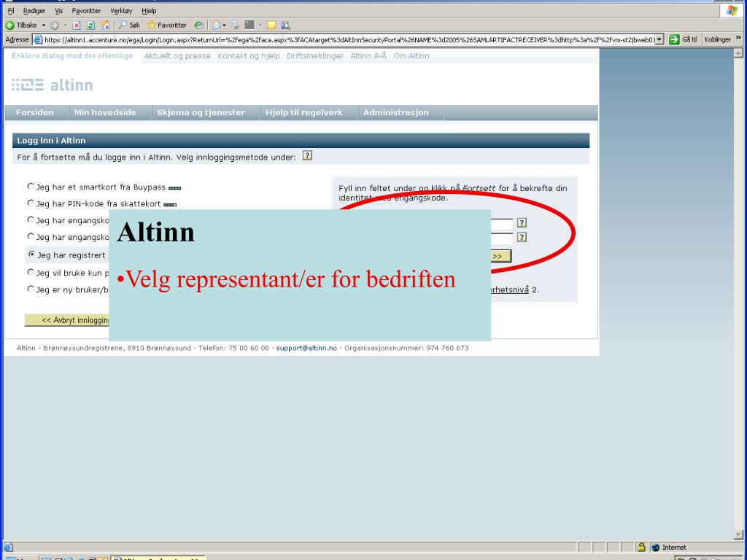The height and width of the screenshot is (560, 747).
Task: Open the Hjelp menu
Action: pyautogui.click(x=149, y=10)
